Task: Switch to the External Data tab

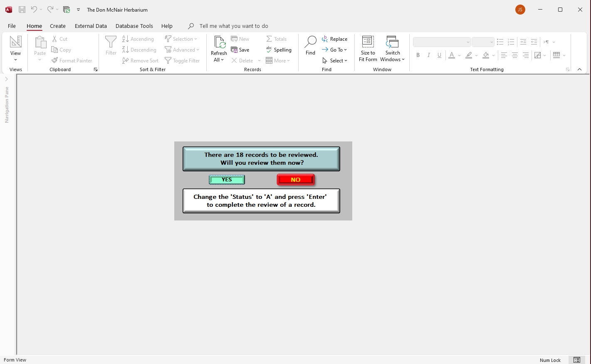Action: point(91,26)
